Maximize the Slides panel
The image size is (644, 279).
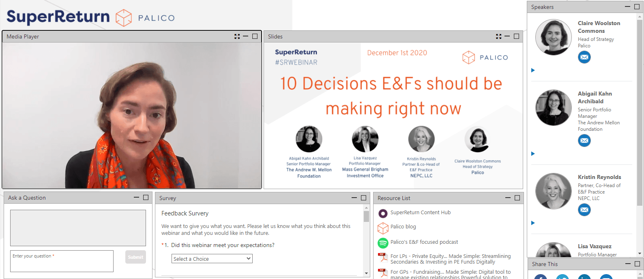pyautogui.click(x=517, y=36)
